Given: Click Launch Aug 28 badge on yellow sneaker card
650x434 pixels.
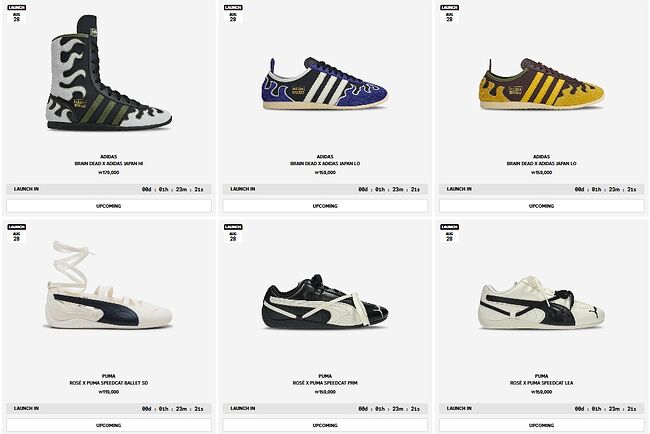Looking at the screenshot, I should pos(449,14).
